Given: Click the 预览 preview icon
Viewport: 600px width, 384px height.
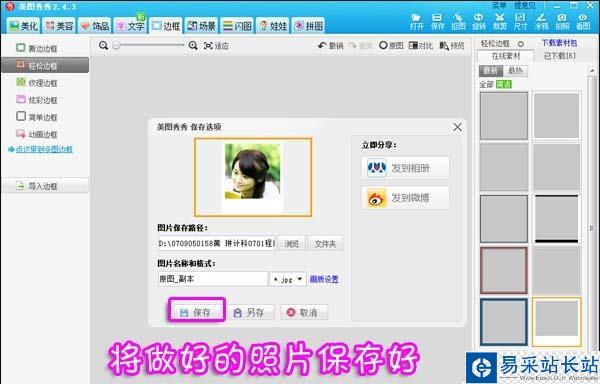Looking at the screenshot, I should [x=452, y=46].
